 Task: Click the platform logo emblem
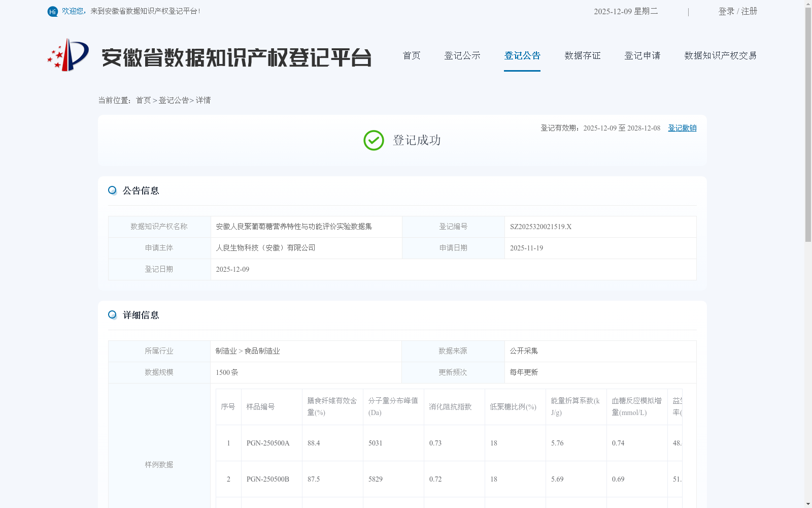click(x=68, y=55)
